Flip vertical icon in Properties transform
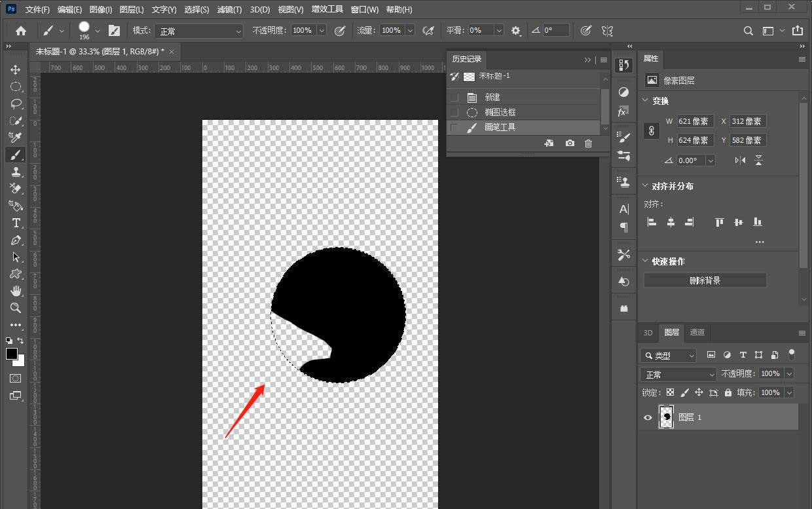 (758, 160)
